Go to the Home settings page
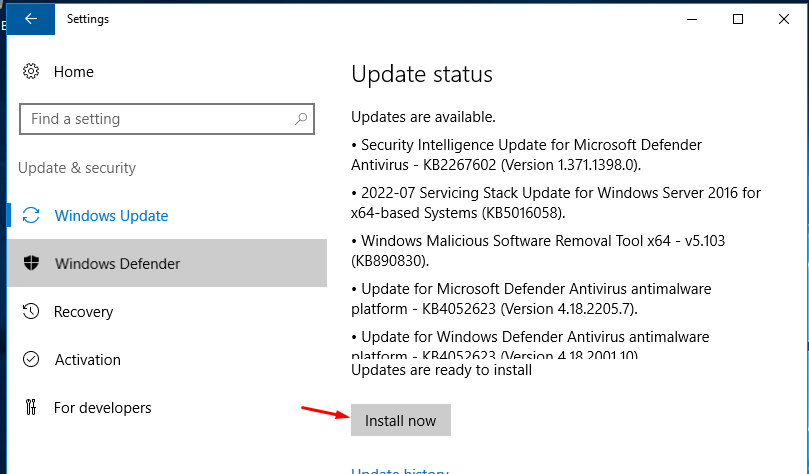Viewport: 809px width, 474px height. point(73,72)
